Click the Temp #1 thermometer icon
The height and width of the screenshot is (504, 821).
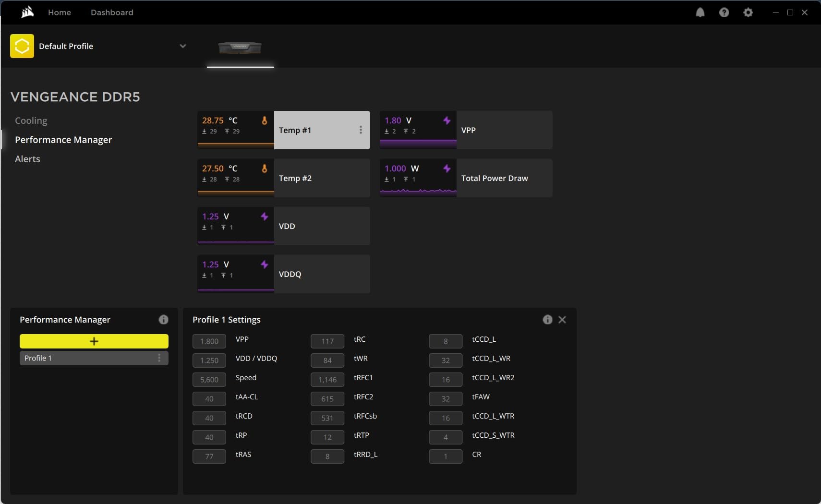coord(264,120)
